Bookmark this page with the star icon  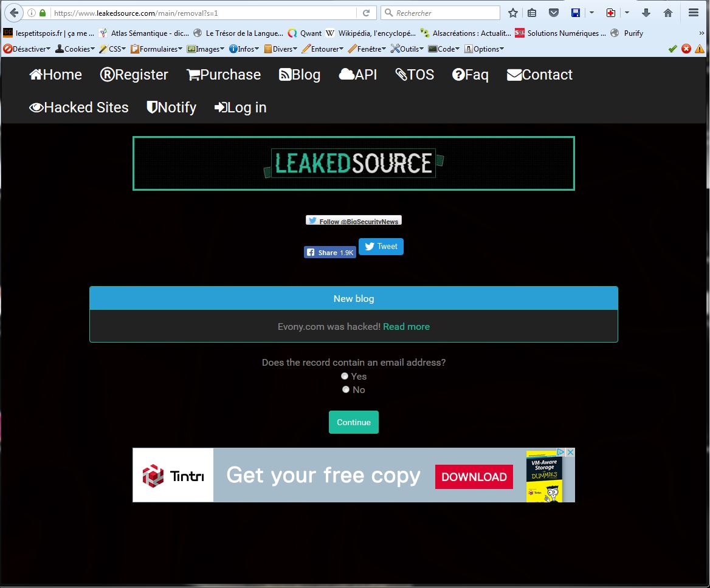tap(513, 13)
